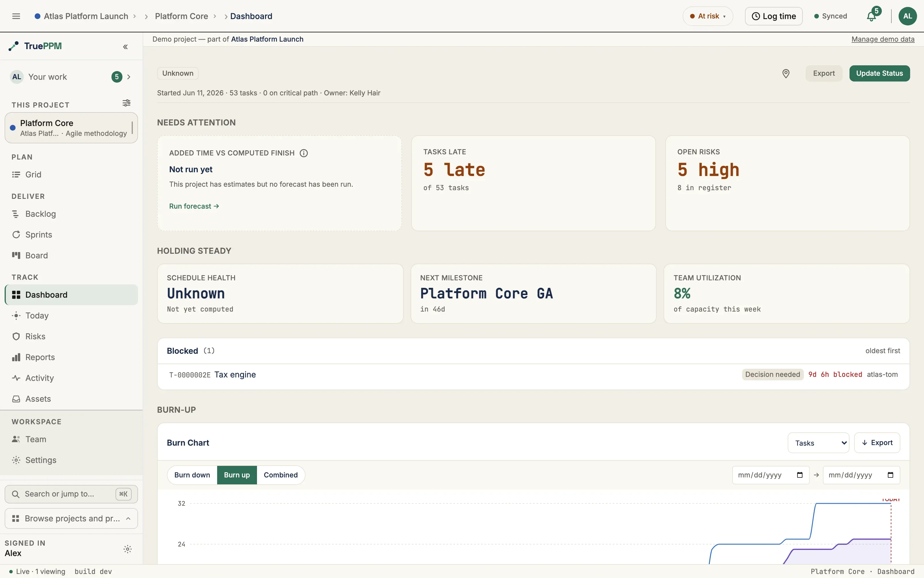This screenshot has width=924, height=578.
Task: Focus the Search or jump to field
Action: point(71,494)
